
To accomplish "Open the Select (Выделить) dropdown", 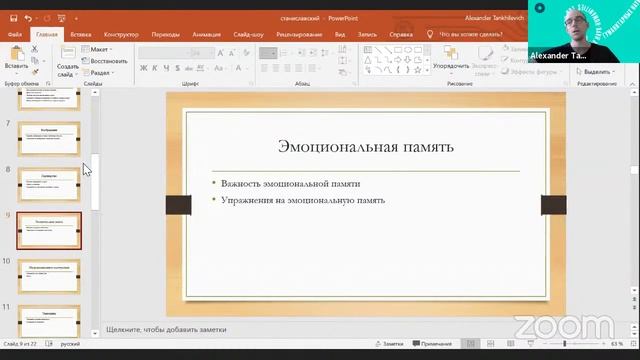I will point(595,71).
